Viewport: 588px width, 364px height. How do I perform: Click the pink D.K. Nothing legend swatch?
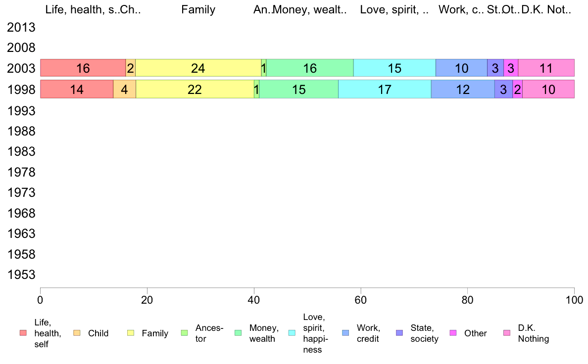tap(507, 333)
